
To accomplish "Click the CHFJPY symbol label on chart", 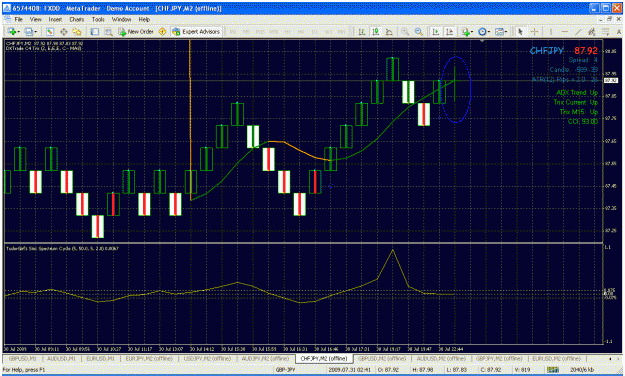I will (546, 51).
